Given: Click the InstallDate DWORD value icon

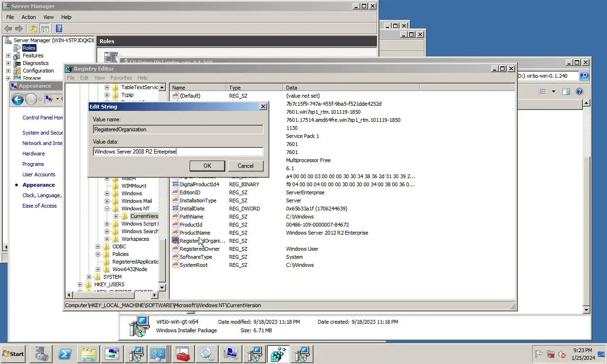Looking at the screenshot, I should point(175,209).
